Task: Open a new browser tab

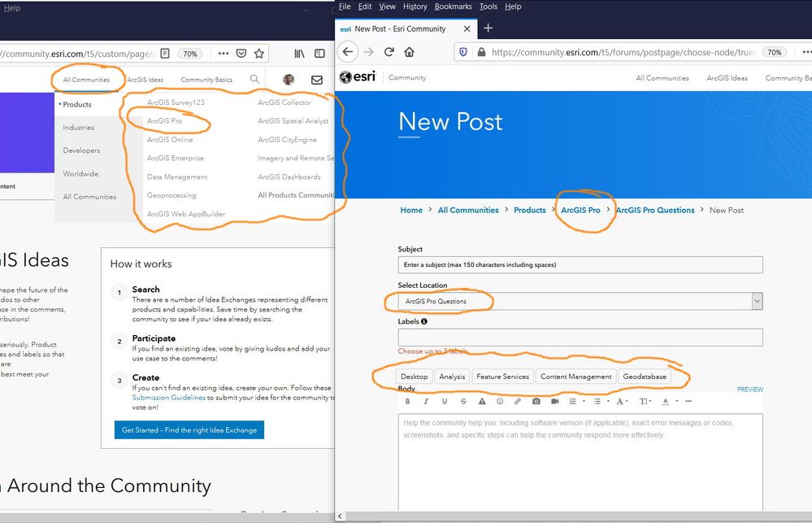Action: coord(488,28)
